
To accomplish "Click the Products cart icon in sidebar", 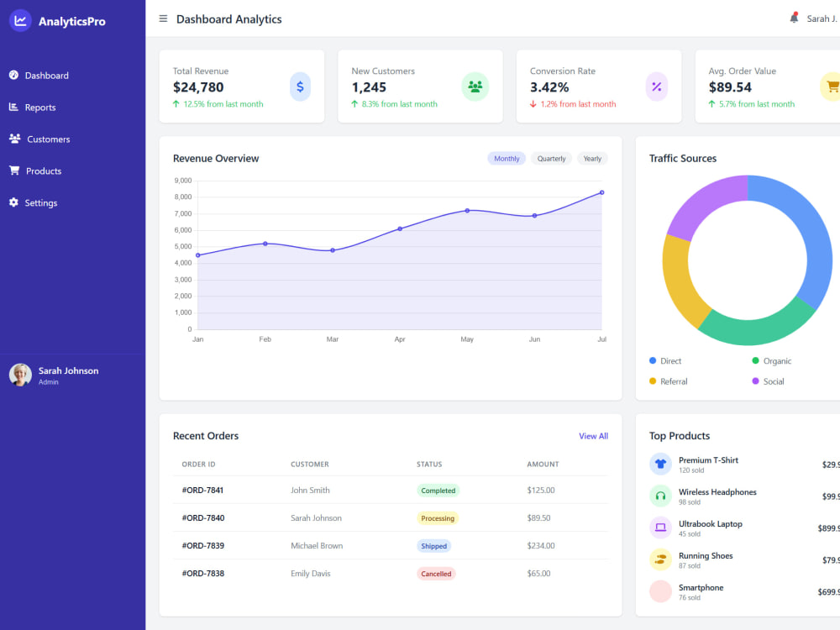I will [14, 171].
